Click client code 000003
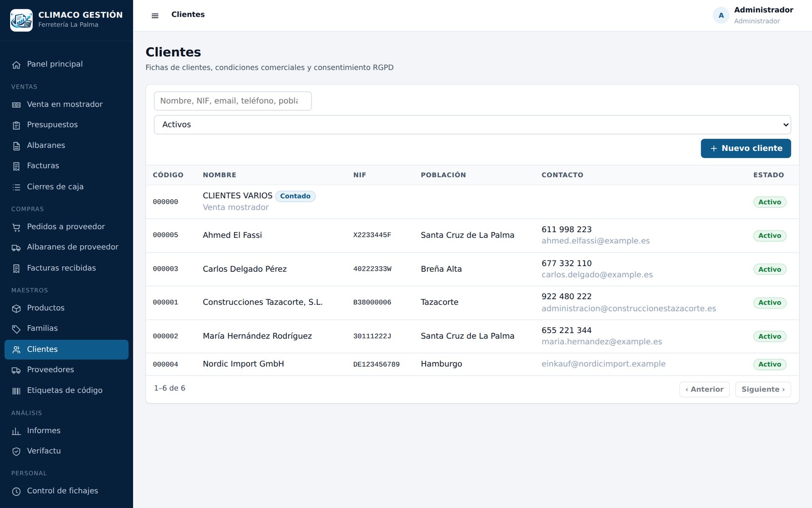This screenshot has height=508, width=812. coord(165,269)
